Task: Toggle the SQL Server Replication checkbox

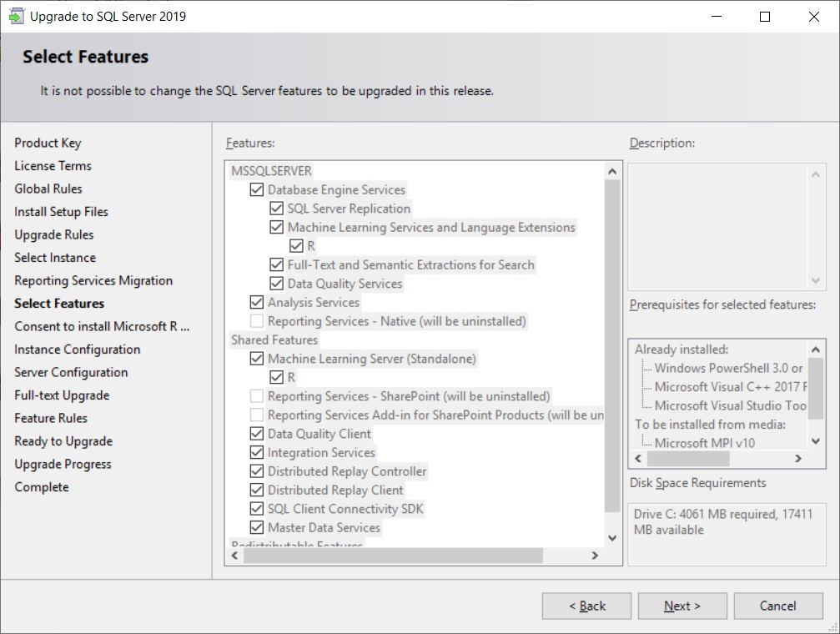Action: (276, 209)
